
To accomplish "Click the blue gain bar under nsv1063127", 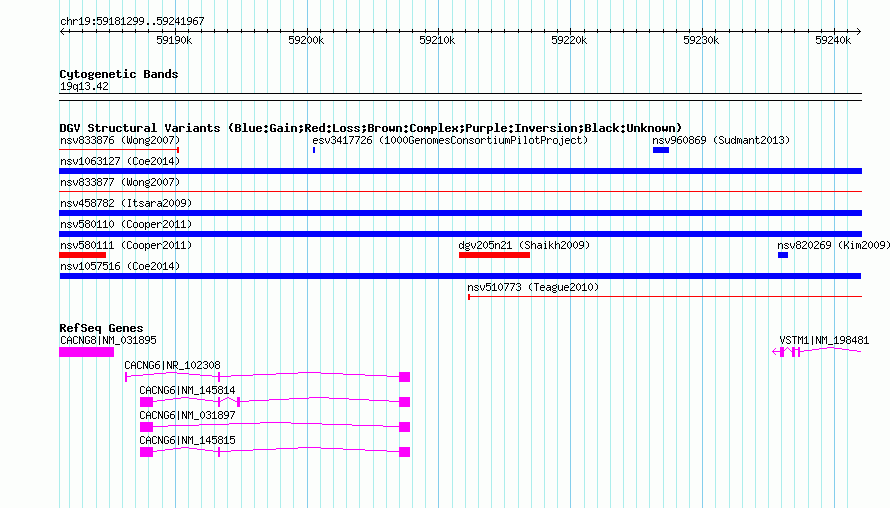I will [x=460, y=171].
